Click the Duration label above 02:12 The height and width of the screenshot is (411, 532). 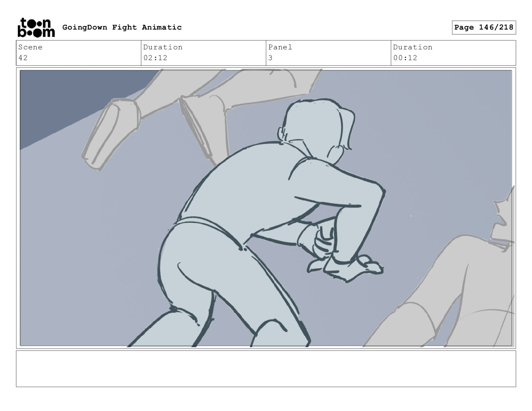163,47
